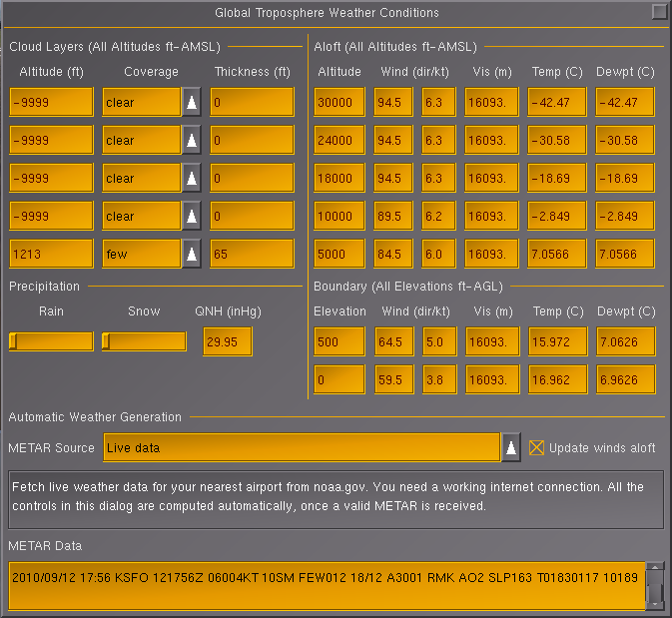Click wind speed 6.0 at 5000 ft
The height and width of the screenshot is (618, 672).
point(438,254)
